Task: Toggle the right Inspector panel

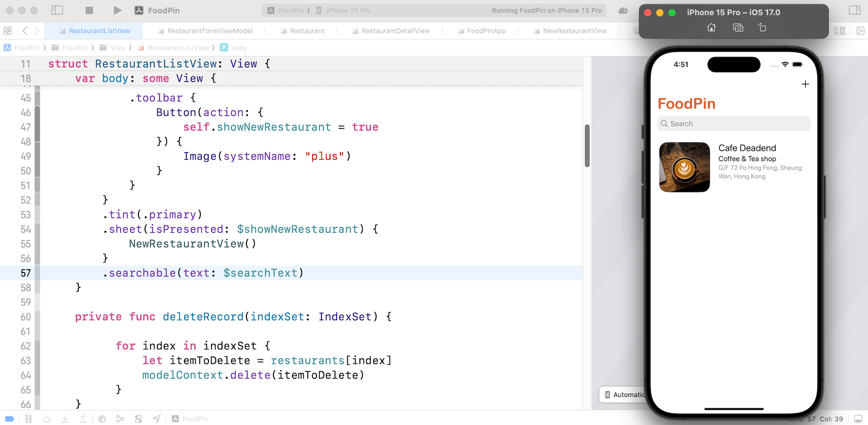Action: coord(854,10)
